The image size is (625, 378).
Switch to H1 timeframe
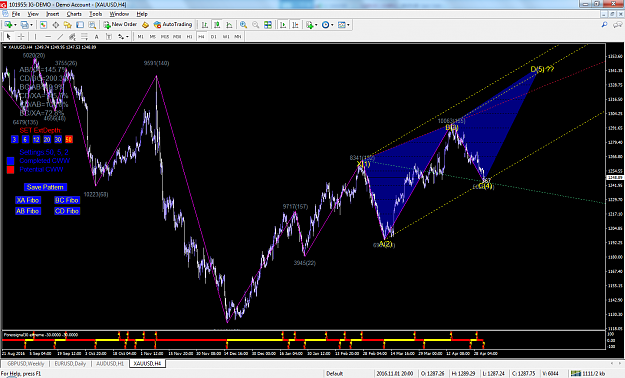pos(189,37)
